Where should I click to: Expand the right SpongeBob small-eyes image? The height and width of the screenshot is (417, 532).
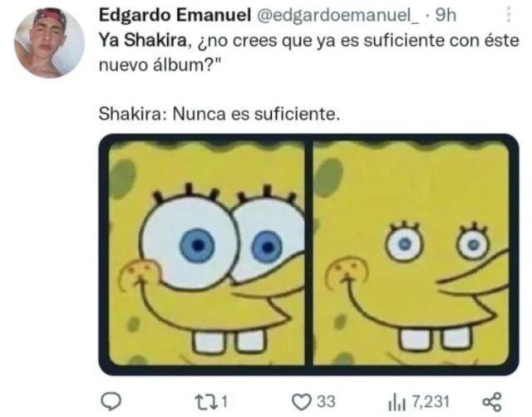pyautogui.click(x=411, y=253)
